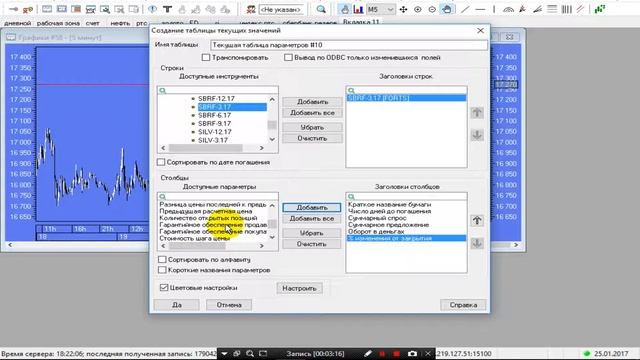
Task: Click the camera screenshot icon in recorder bar
Action: 412,353
